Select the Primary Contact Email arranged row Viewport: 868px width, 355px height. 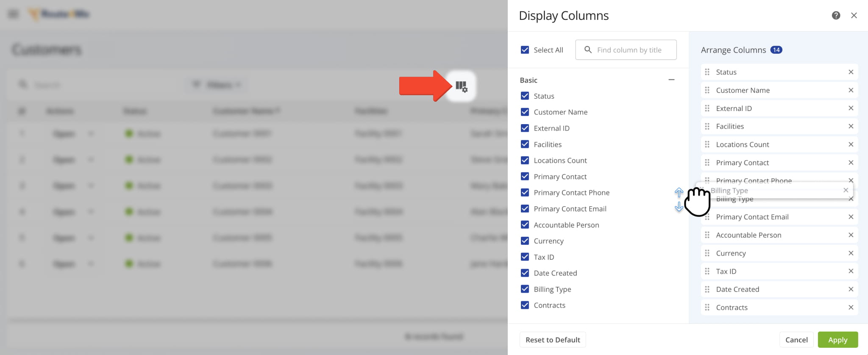(779, 217)
